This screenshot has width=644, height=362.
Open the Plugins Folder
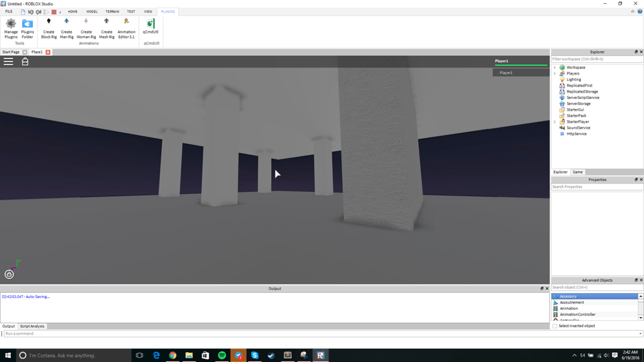(x=27, y=26)
